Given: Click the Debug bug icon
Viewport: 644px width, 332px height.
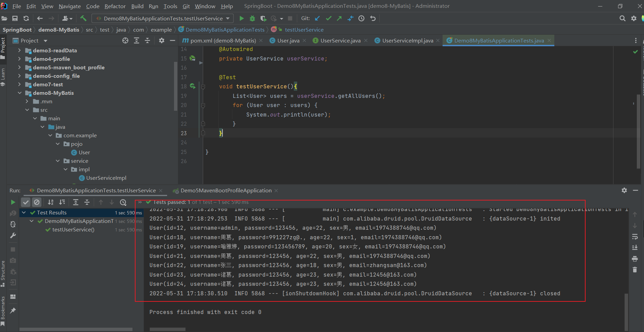Looking at the screenshot, I should click(x=252, y=18).
